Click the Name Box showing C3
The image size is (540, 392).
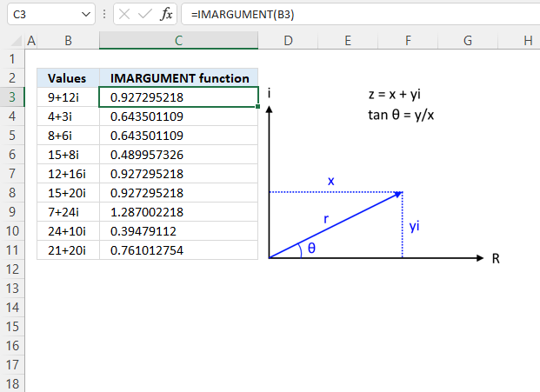(51, 15)
